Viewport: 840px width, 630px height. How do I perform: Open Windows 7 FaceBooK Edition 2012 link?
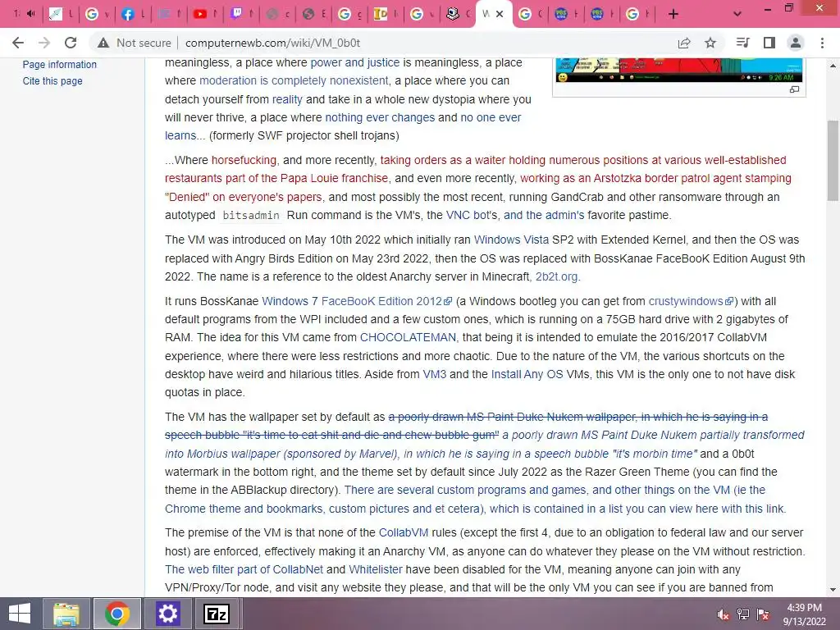click(357, 302)
